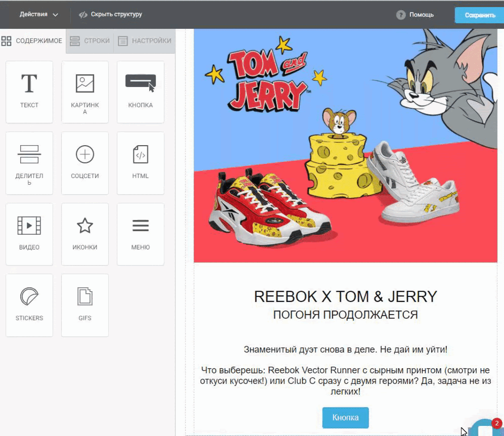Toggle Скрыть структуру visibility
Viewport: 504px width, 436px height.
(110, 15)
